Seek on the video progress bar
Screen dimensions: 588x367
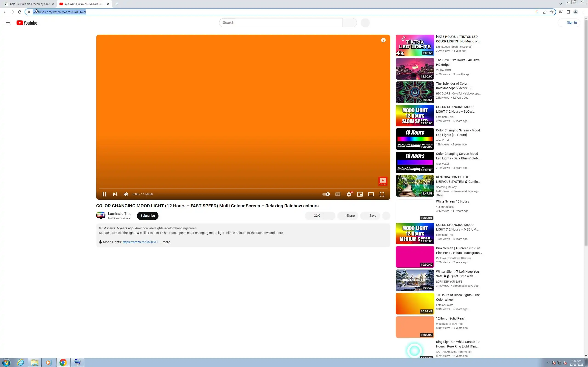(243, 188)
